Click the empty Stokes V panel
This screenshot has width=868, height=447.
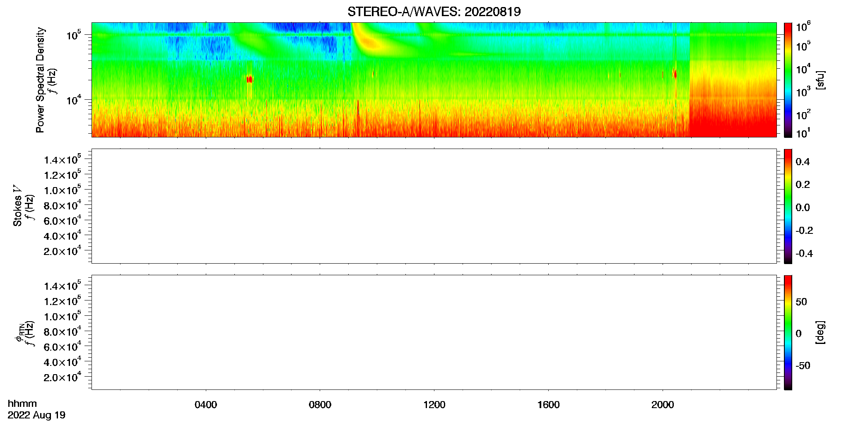434,206
